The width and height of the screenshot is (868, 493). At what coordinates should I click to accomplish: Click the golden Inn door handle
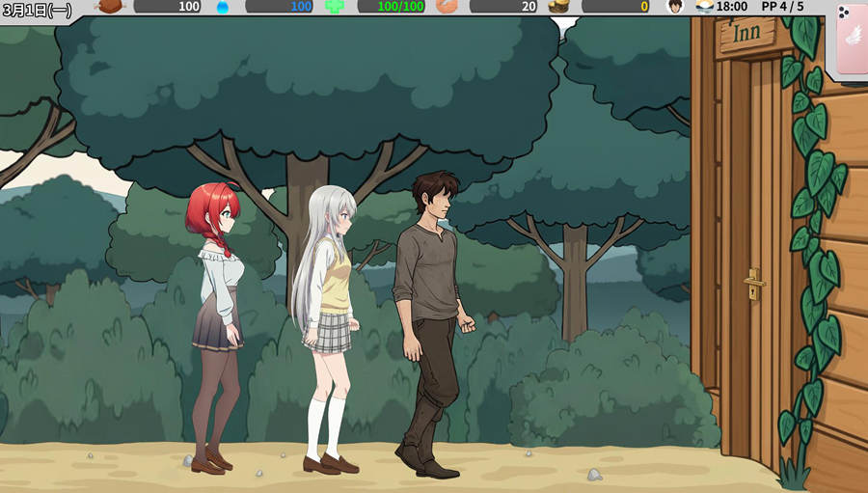(754, 284)
